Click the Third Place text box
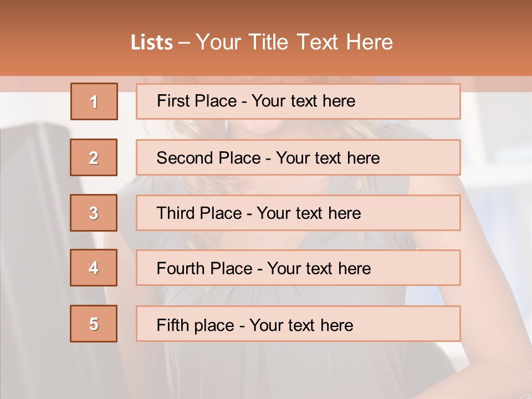This screenshot has height=399, width=532. pos(298,213)
